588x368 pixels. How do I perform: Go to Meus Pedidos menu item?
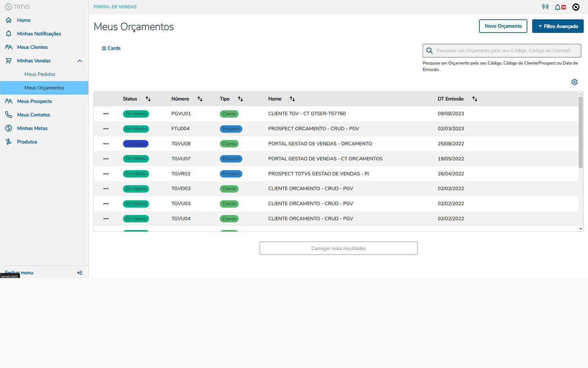(40, 74)
